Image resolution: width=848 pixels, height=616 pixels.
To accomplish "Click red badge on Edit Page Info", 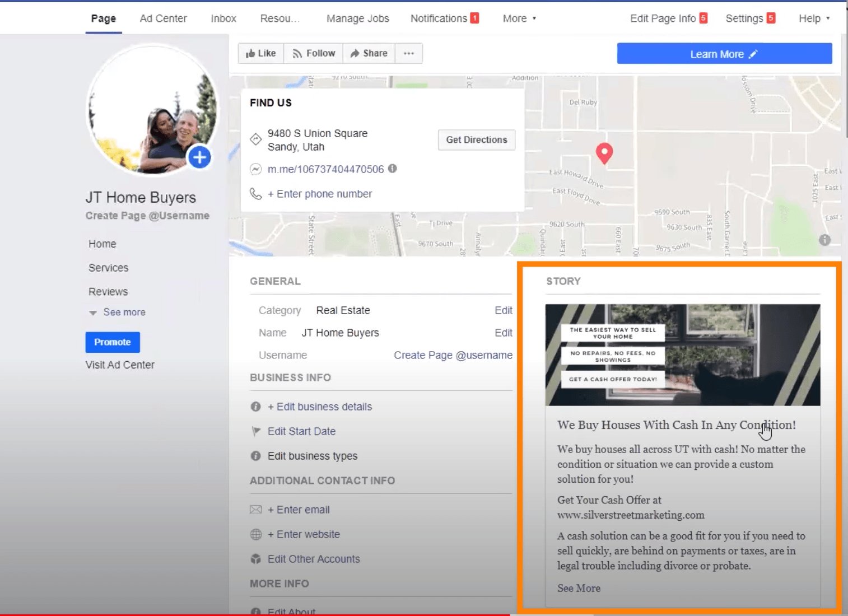I will point(703,18).
